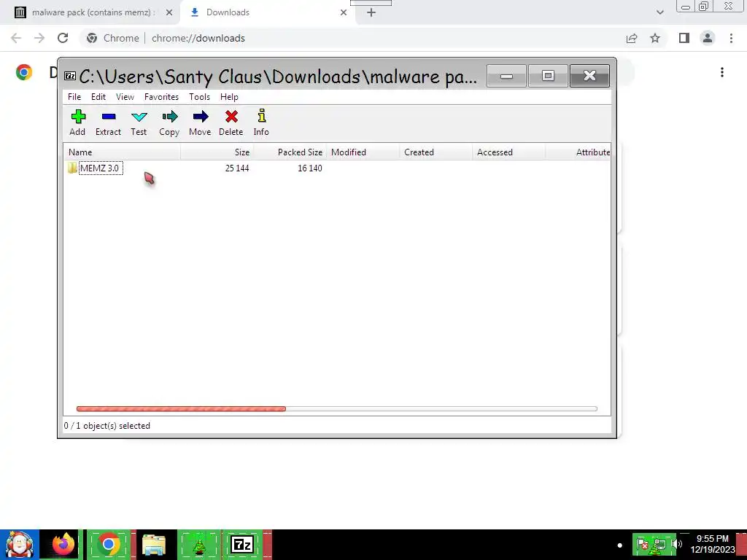The width and height of the screenshot is (747, 560).
Task: Open Chrome main menu
Action: coord(731,38)
